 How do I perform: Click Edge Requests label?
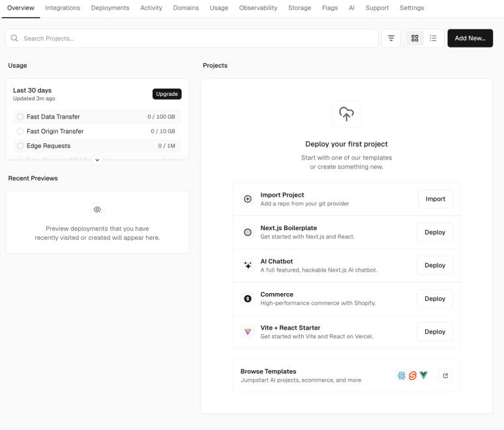[x=48, y=146]
